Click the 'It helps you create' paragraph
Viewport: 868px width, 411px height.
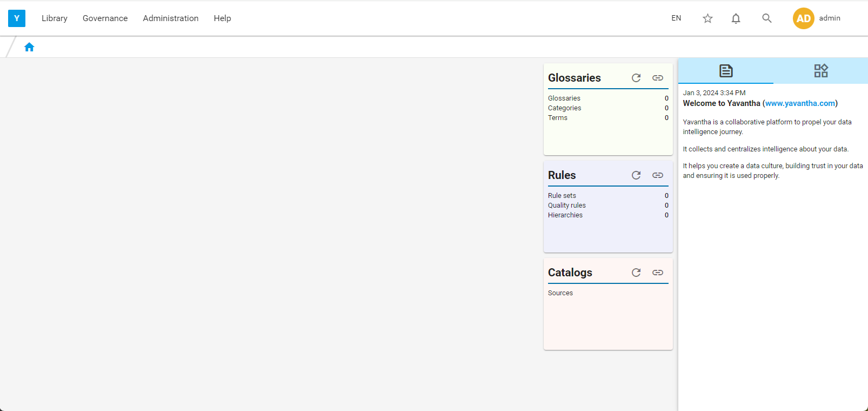pyautogui.click(x=773, y=171)
